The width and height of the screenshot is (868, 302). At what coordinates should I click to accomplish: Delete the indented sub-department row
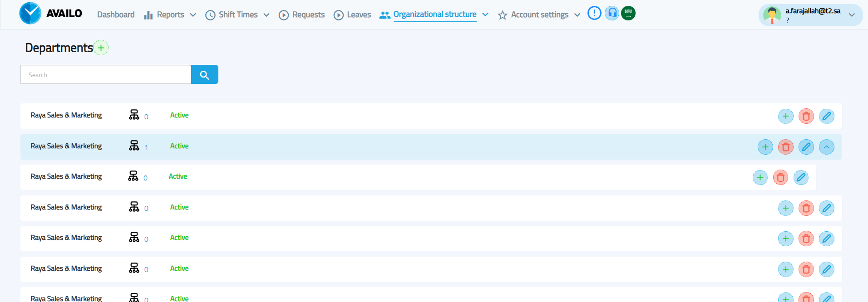point(781,177)
